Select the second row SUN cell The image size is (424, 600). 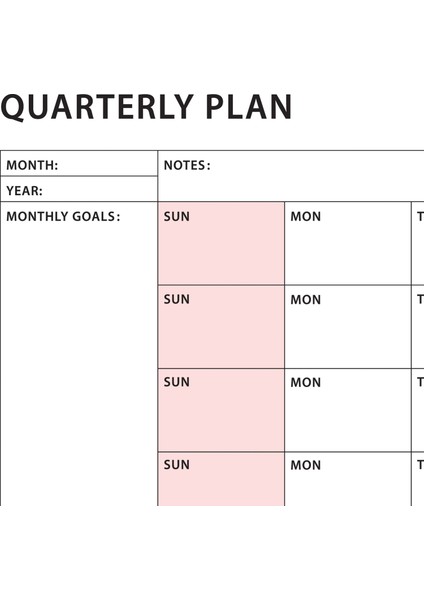pos(221,327)
